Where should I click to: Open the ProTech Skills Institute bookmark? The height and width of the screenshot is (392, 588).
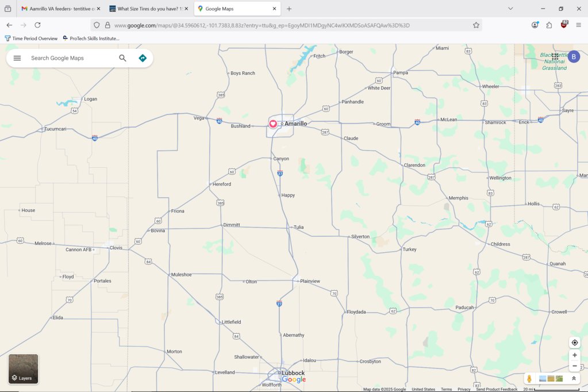91,39
